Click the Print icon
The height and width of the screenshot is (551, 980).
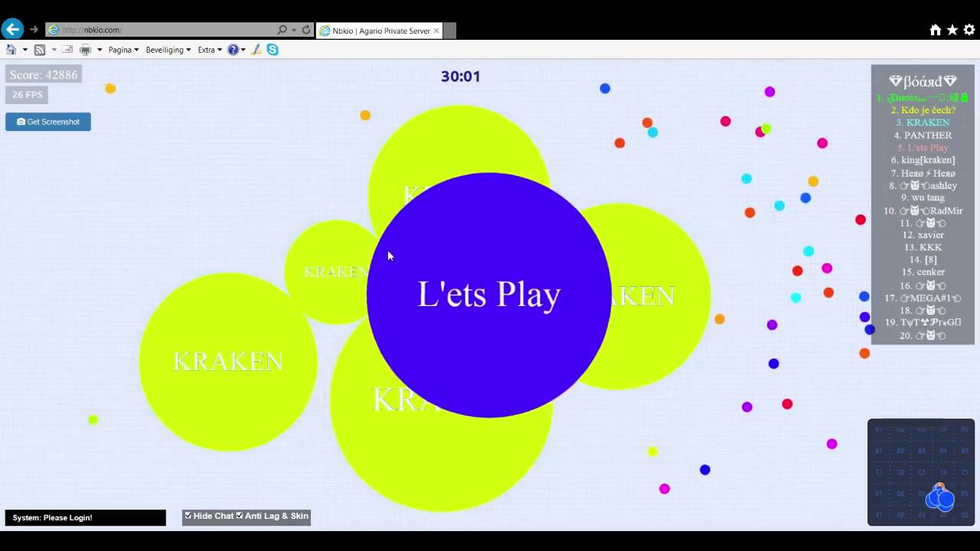[85, 50]
